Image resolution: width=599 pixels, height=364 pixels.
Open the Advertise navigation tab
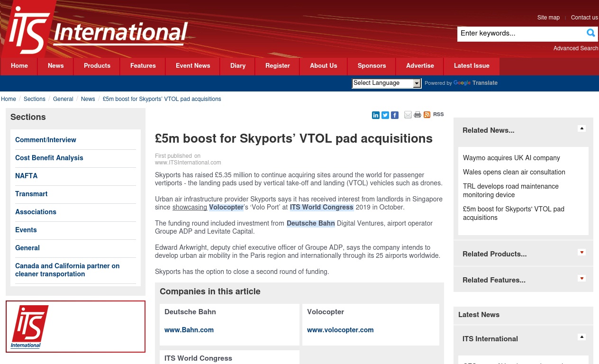tap(420, 66)
